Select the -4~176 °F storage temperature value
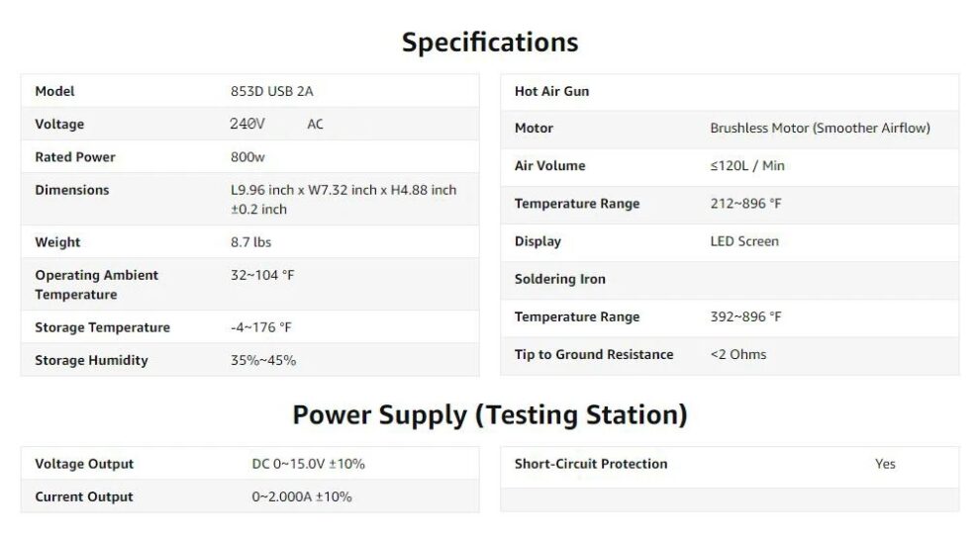This screenshot has width=980, height=539. [x=260, y=327]
